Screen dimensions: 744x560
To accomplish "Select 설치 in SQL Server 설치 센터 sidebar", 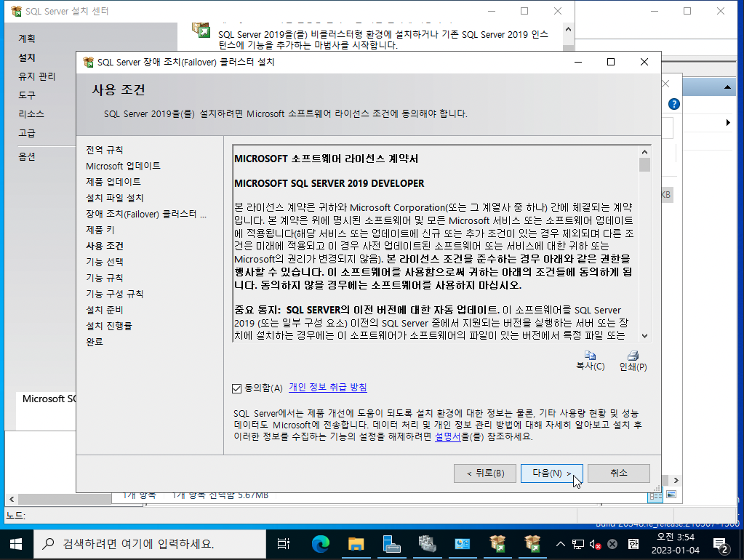I will coord(27,57).
